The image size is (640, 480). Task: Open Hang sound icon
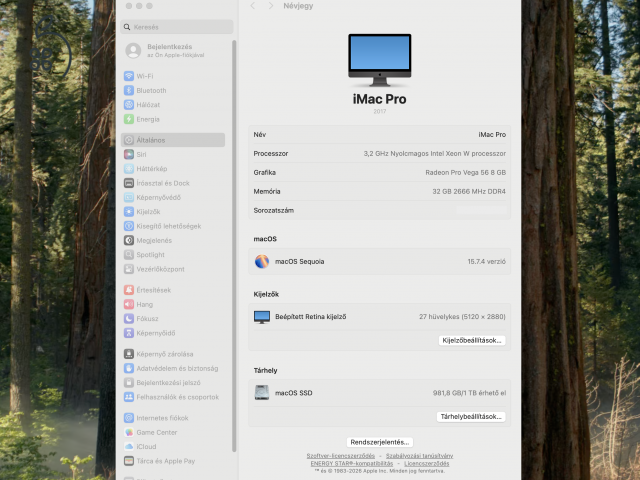pyautogui.click(x=129, y=304)
